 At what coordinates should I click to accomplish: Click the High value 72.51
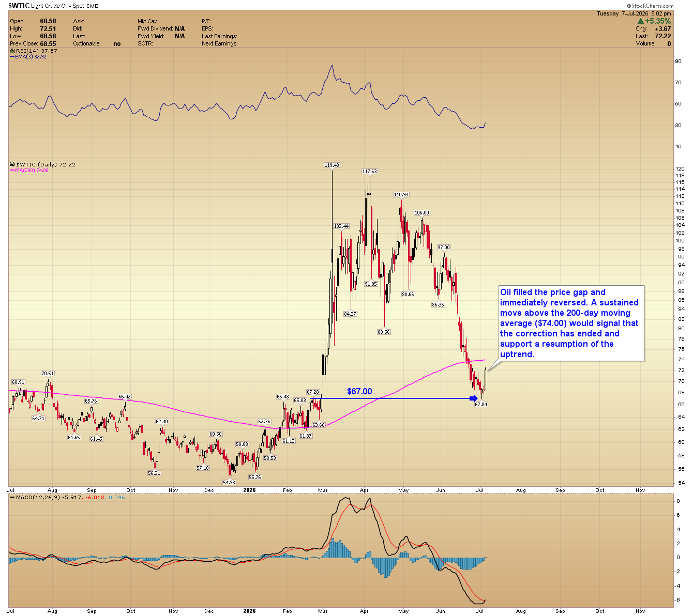pos(48,29)
